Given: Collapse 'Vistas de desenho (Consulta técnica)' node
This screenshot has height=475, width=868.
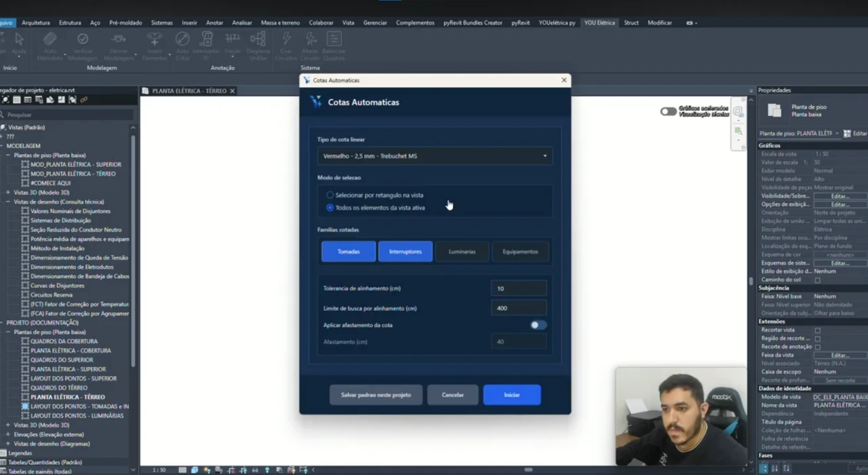Looking at the screenshot, I should (x=8, y=202).
